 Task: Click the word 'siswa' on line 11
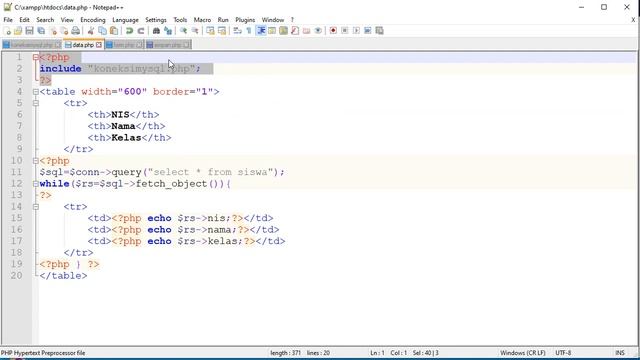pyautogui.click(x=252, y=172)
